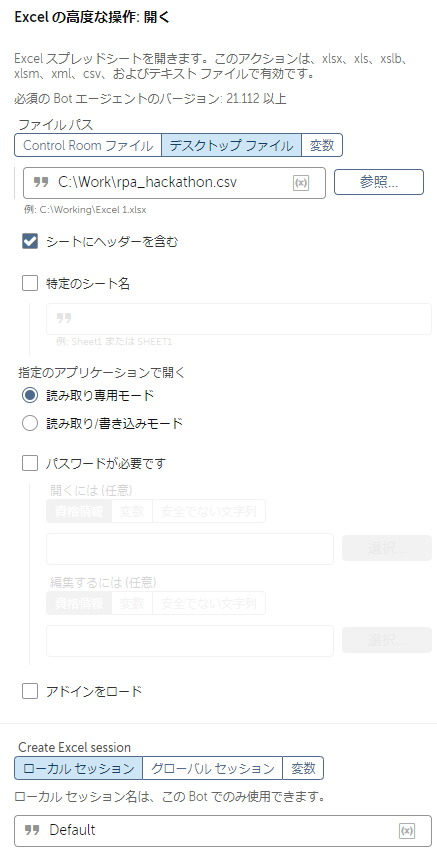This screenshot has width=437, height=851.
Task: Select 読み取り専用モード radio button
Action: click(x=30, y=396)
